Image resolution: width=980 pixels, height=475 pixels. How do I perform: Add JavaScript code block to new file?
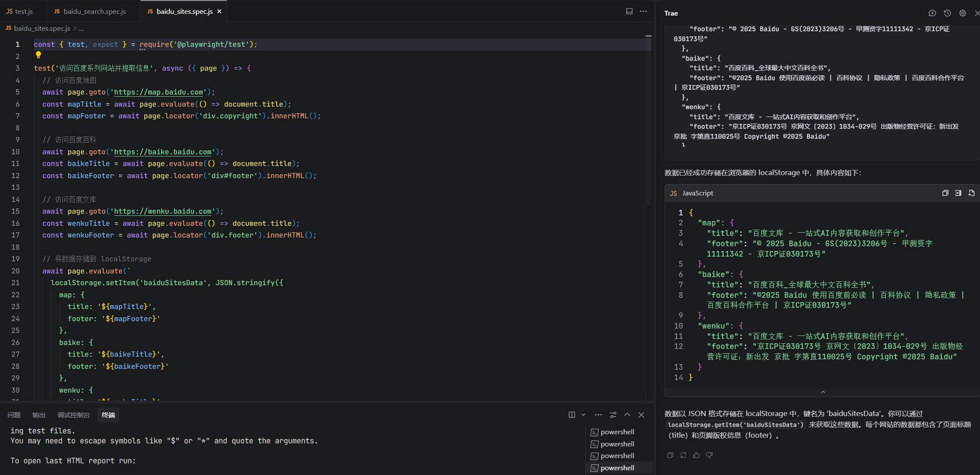[971, 193]
